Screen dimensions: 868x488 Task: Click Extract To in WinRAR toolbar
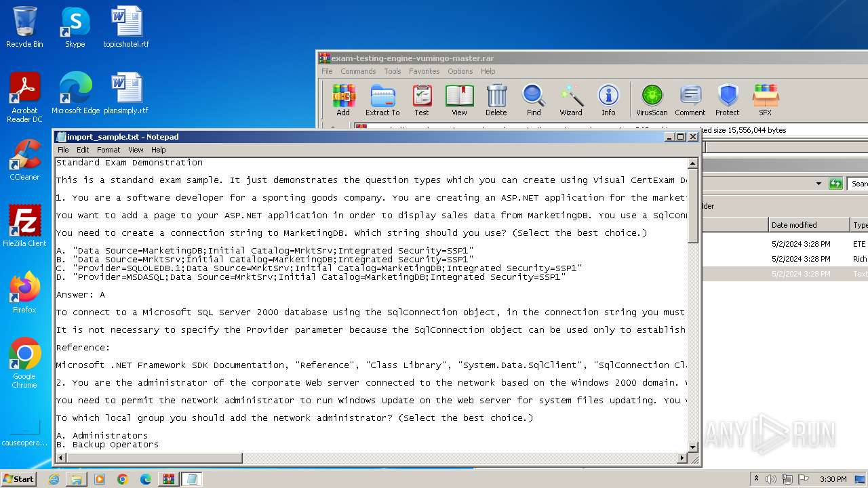tap(382, 100)
